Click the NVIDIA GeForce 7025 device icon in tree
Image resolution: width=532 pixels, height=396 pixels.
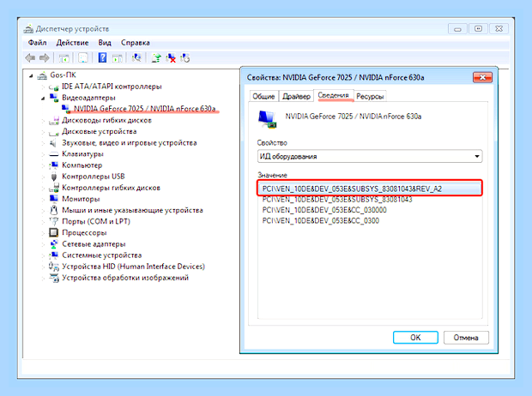66,109
